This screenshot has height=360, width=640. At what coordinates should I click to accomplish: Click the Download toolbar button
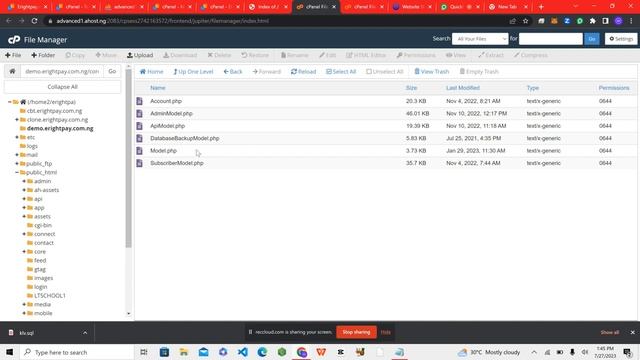point(180,55)
